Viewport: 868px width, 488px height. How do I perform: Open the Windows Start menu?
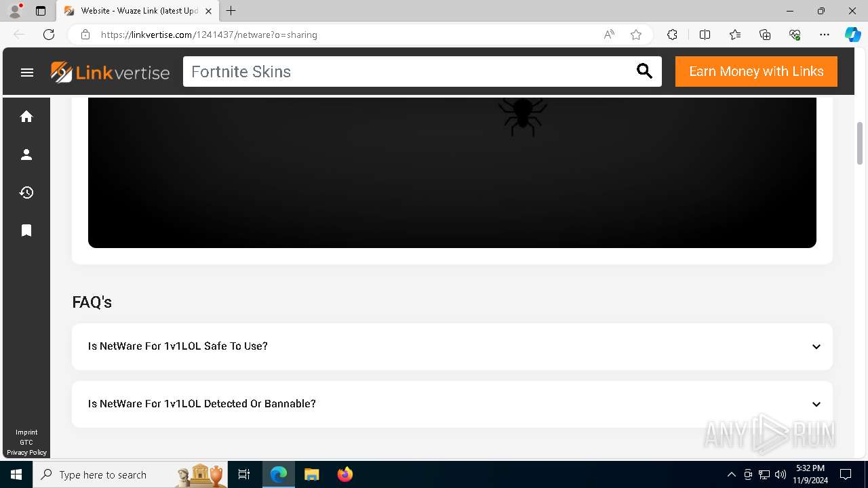pyautogui.click(x=16, y=474)
